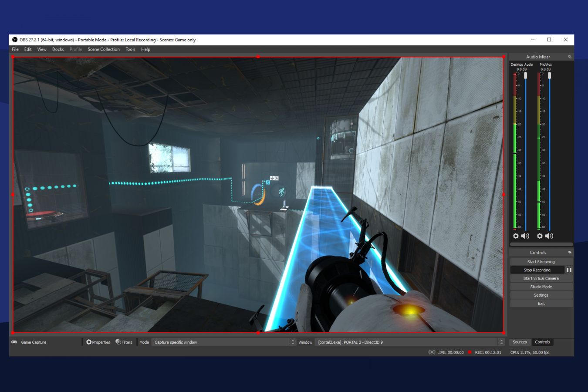Open Filters for the Game Capture source

124,342
